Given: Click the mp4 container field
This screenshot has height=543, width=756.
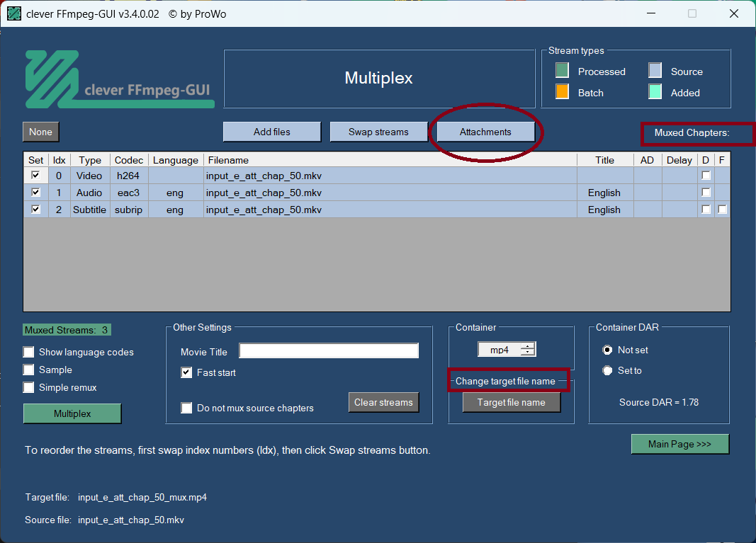Looking at the screenshot, I should tap(500, 350).
